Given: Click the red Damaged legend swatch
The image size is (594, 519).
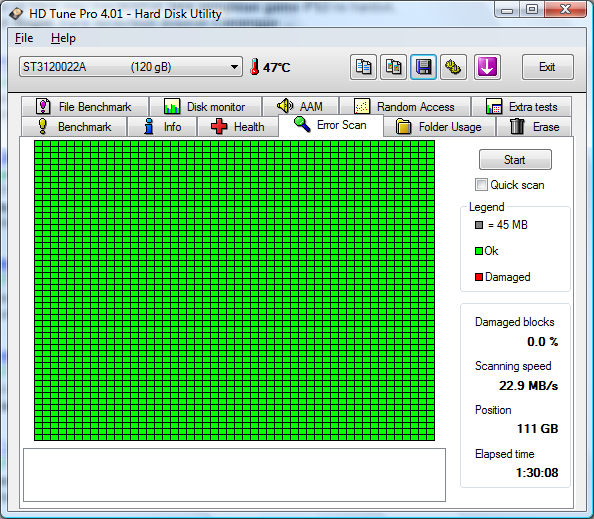Looking at the screenshot, I should (x=479, y=277).
